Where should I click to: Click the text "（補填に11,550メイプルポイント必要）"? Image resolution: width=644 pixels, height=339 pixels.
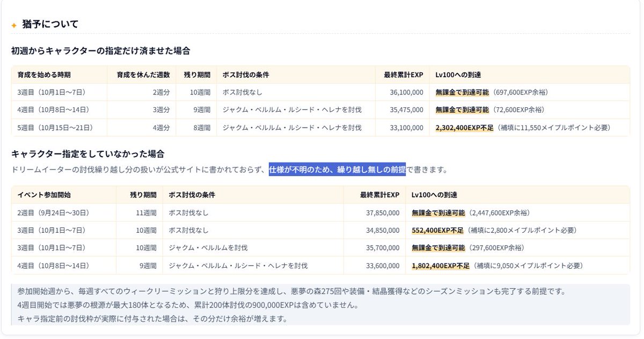tap(554, 128)
